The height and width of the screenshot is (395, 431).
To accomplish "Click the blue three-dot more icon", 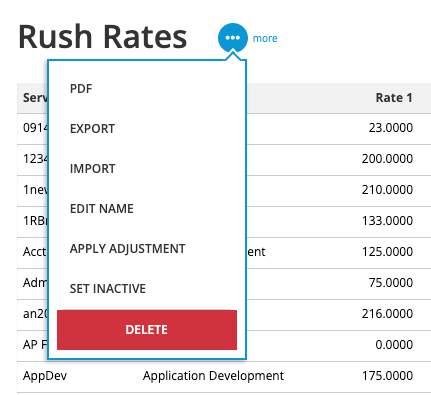I will 233,38.
